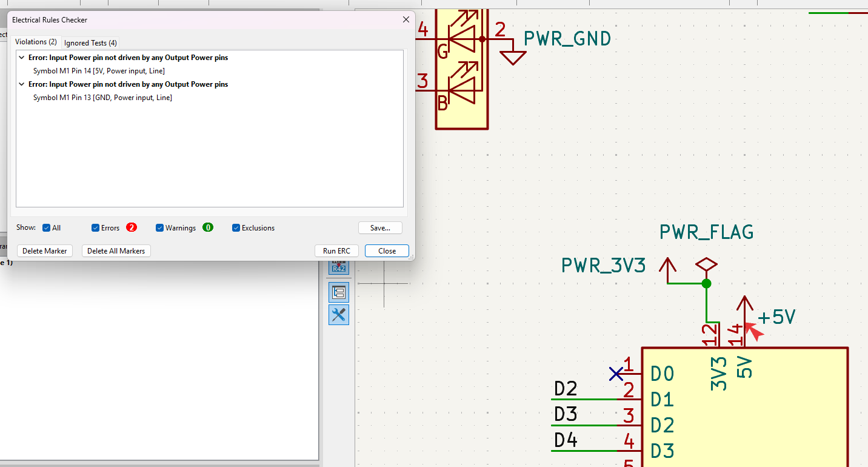Select the PWR_3V3 power arrow symbol
Screen dimensions: 868x467
click(668, 269)
